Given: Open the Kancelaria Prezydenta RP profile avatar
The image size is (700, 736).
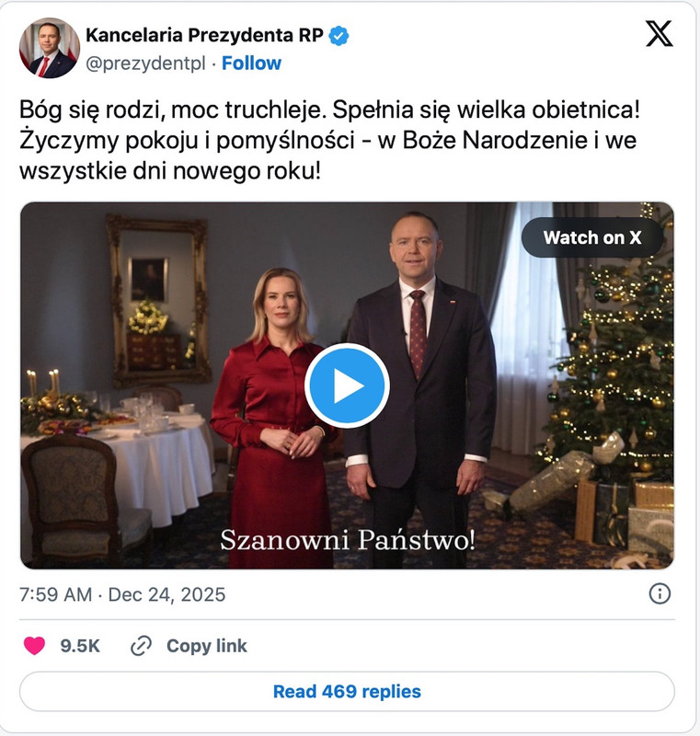Looking at the screenshot, I should 50,48.
